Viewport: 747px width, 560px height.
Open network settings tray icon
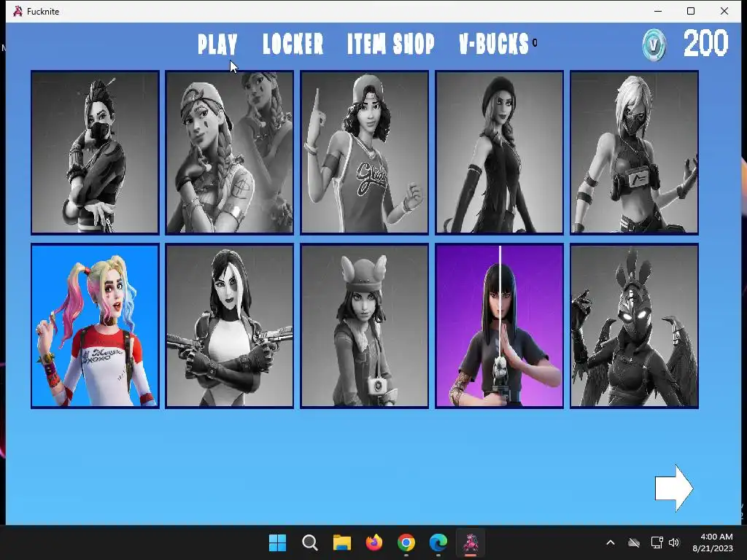657,542
